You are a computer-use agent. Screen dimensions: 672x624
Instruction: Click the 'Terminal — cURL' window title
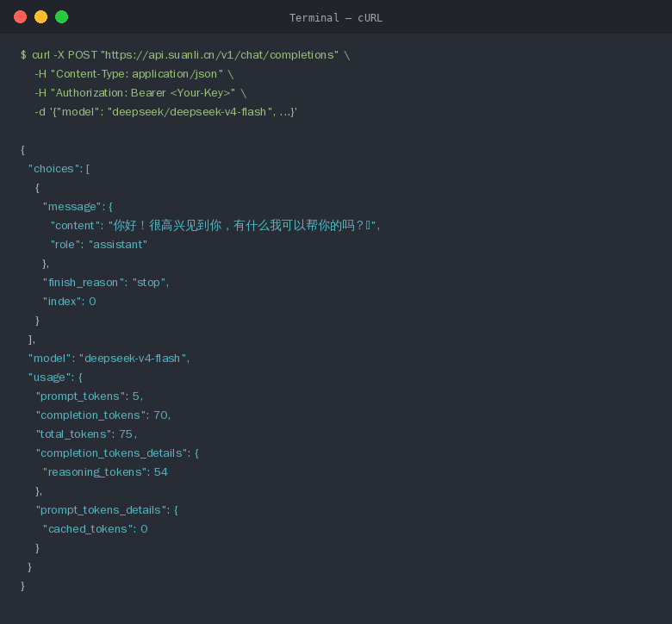(x=336, y=18)
